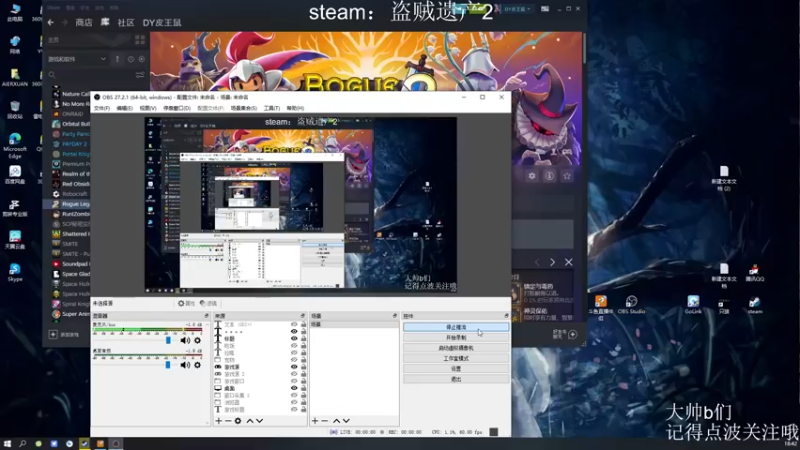Viewport: 800px width, 450px height.
Task: Mute the first audio mixer channel speaker
Action: click(x=185, y=340)
